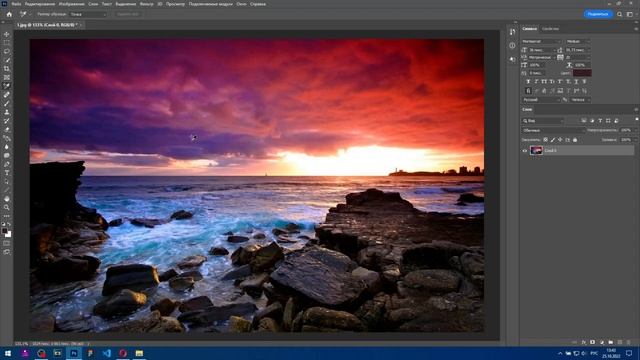Open the Окно menu
The width and height of the screenshot is (640, 360).
(241, 4)
